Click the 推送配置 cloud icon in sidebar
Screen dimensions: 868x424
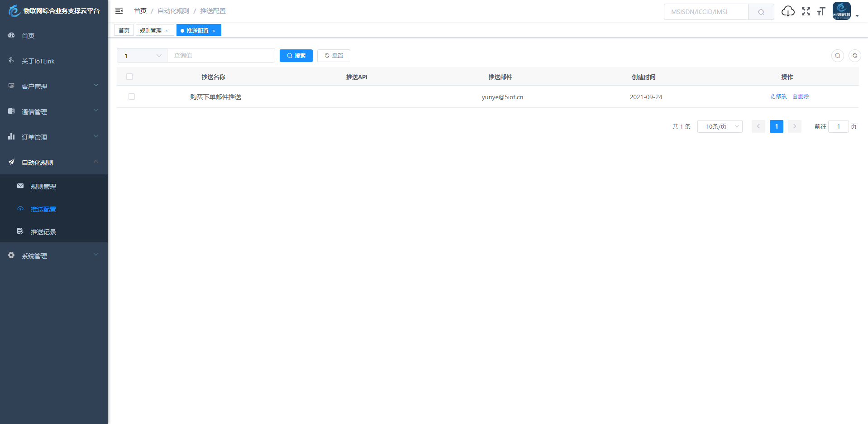20,208
